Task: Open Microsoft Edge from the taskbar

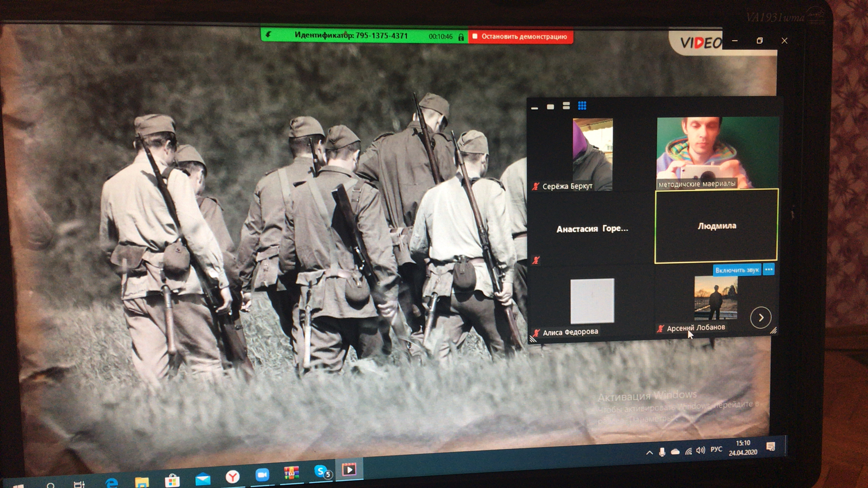Action: (x=111, y=483)
